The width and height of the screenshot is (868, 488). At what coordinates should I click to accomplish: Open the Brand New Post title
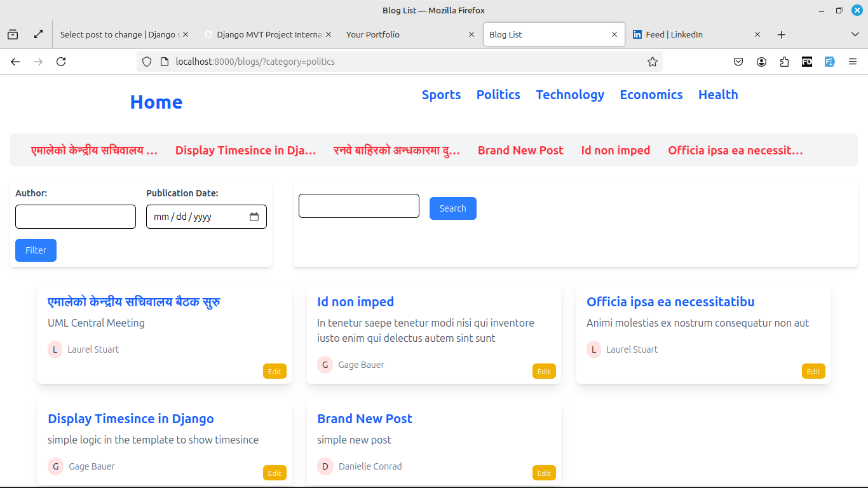coord(365,419)
